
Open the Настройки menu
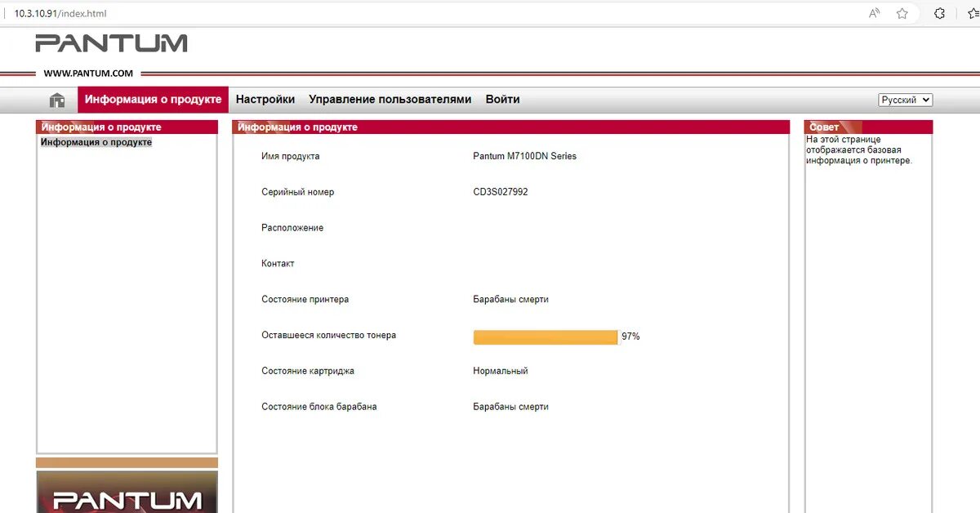pos(265,100)
